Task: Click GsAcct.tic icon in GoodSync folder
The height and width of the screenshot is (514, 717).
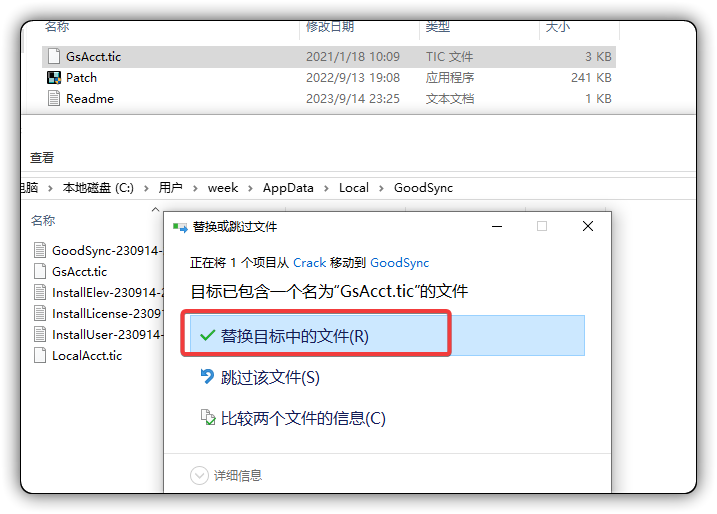Action: point(40,271)
